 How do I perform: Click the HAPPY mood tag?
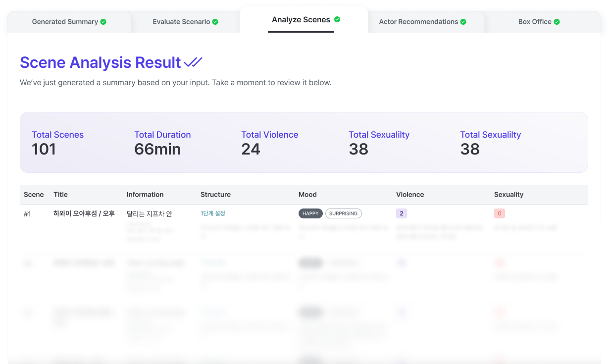coord(310,213)
